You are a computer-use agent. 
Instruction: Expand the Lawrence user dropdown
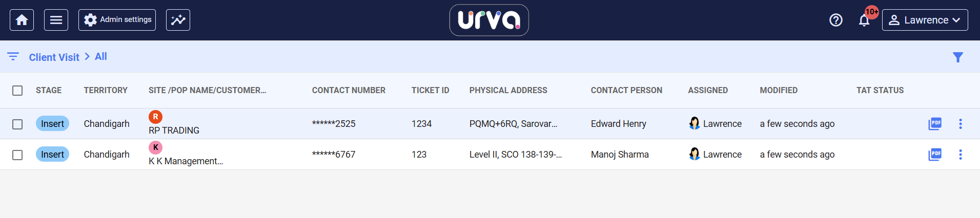[925, 20]
